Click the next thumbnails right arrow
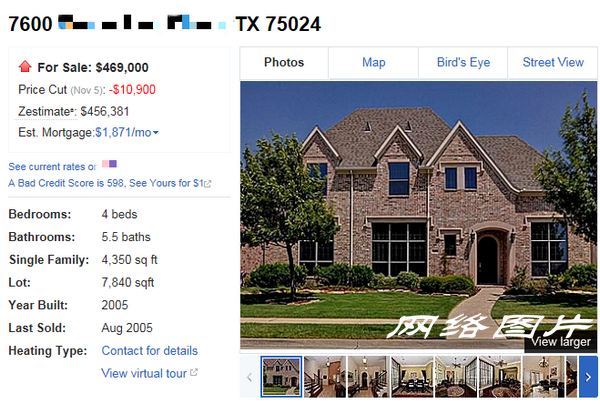 588,377
